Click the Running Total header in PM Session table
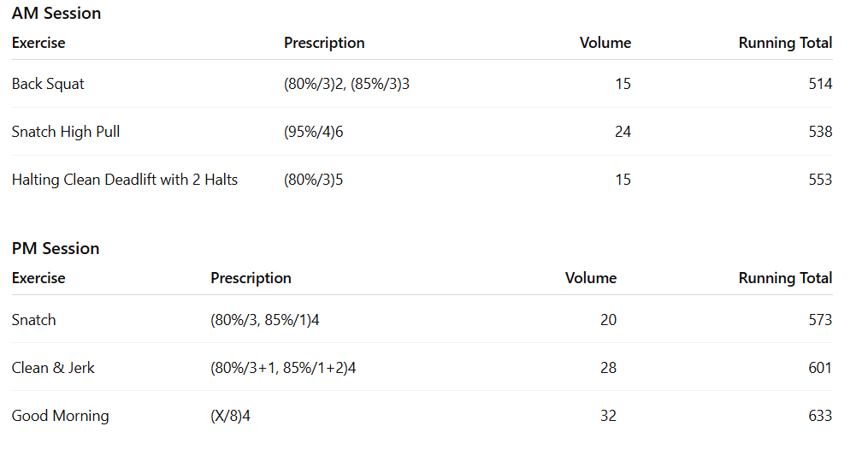The height and width of the screenshot is (450, 868). click(785, 278)
